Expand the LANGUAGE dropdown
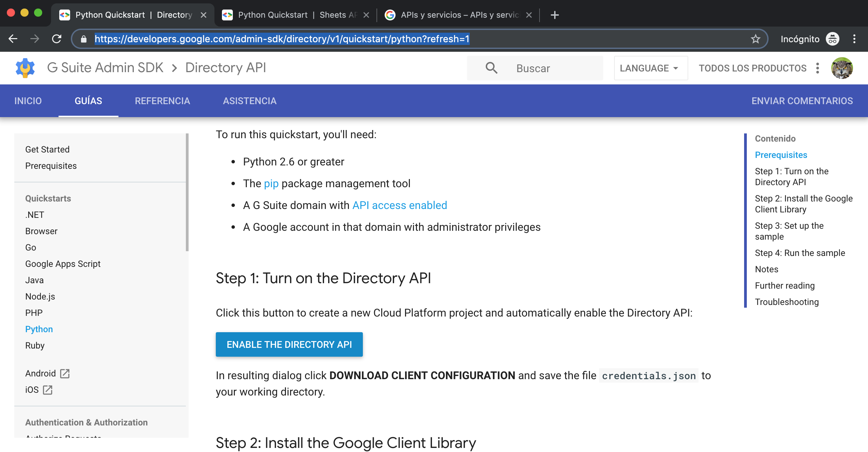Viewport: 868px width, 452px height. (x=650, y=68)
